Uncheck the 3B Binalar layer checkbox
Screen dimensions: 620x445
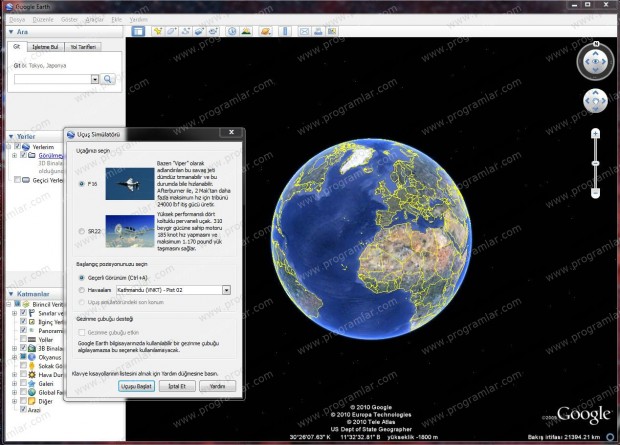(23, 348)
